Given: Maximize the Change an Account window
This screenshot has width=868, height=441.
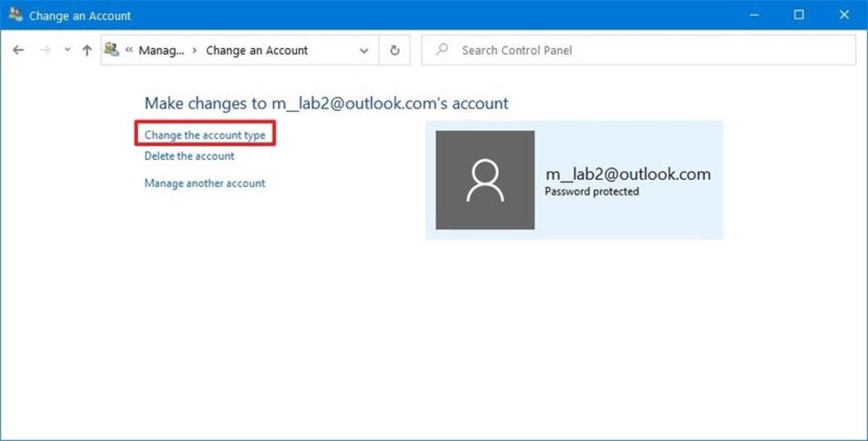Looking at the screenshot, I should (x=799, y=15).
